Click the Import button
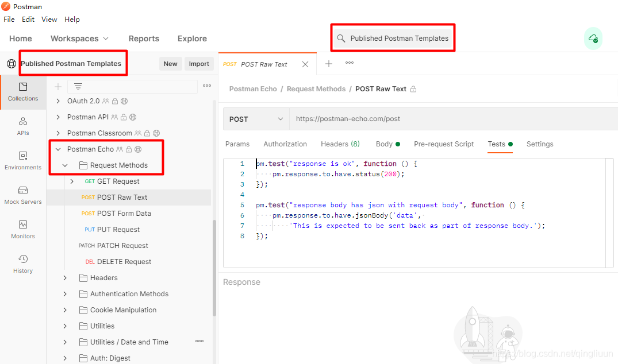618x364 pixels. point(199,64)
